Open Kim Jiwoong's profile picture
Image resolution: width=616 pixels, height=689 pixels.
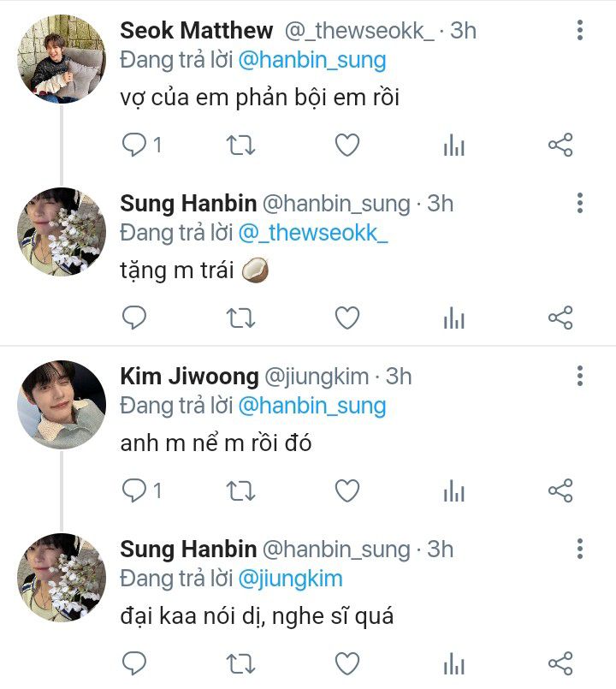(62, 404)
